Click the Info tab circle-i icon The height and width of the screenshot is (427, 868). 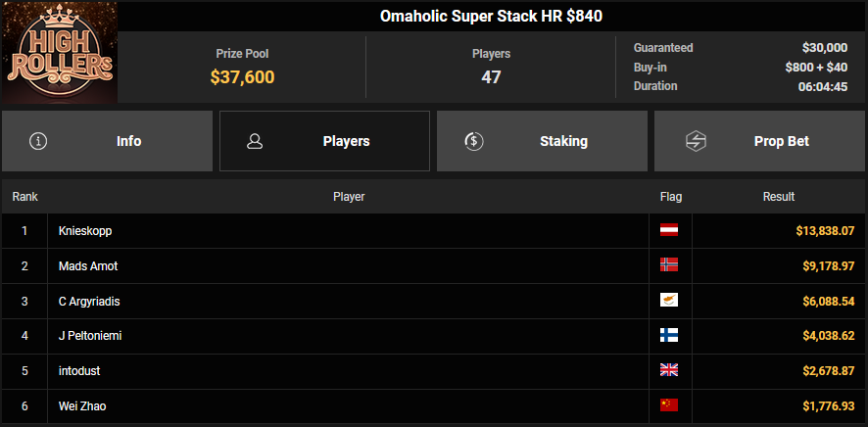click(38, 141)
